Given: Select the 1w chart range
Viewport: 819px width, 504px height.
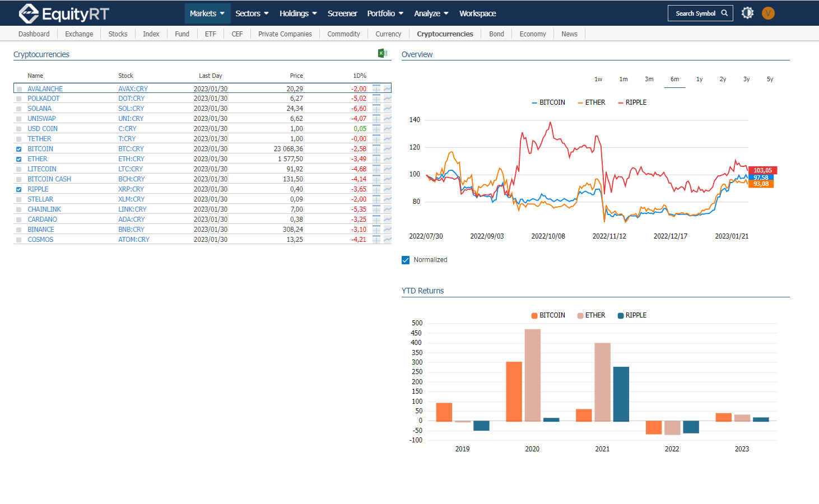Looking at the screenshot, I should [x=598, y=80].
